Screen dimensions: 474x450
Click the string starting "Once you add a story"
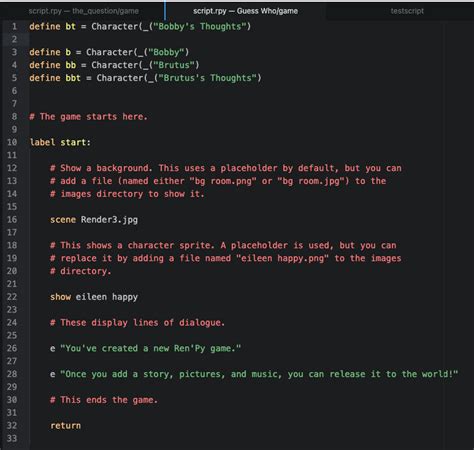click(259, 374)
